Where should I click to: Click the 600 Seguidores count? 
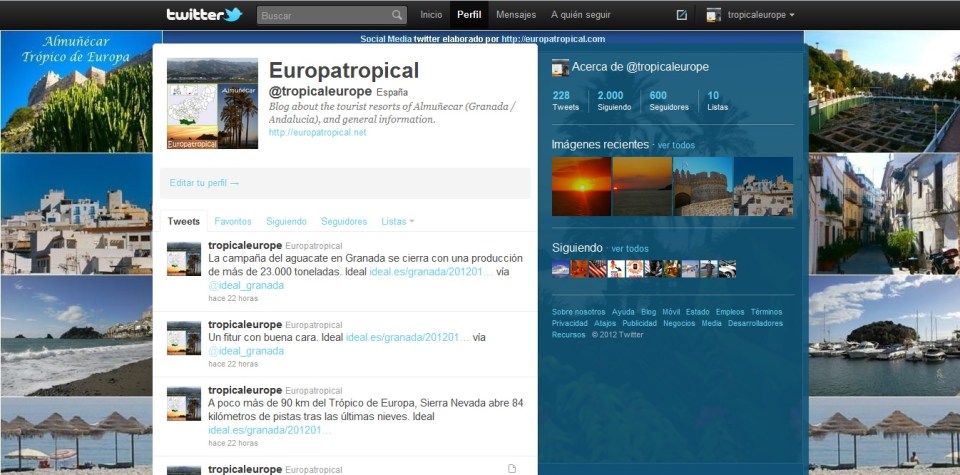(x=658, y=100)
